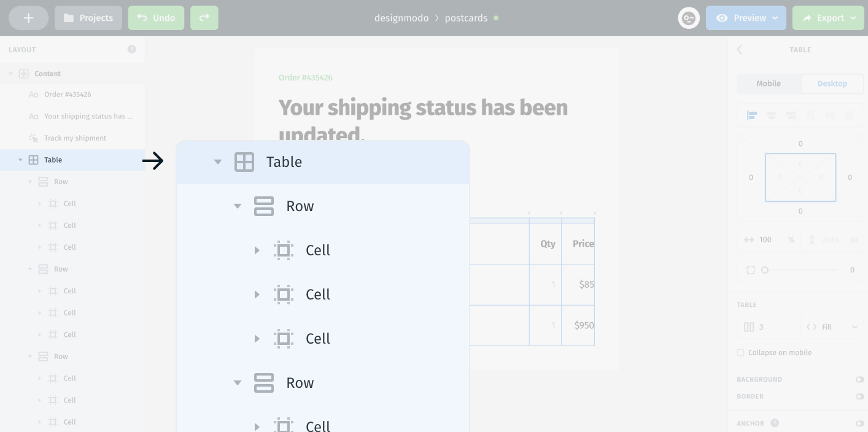Collapse the Table node in zoomed tree
This screenshot has width=868, height=432.
coord(217,162)
